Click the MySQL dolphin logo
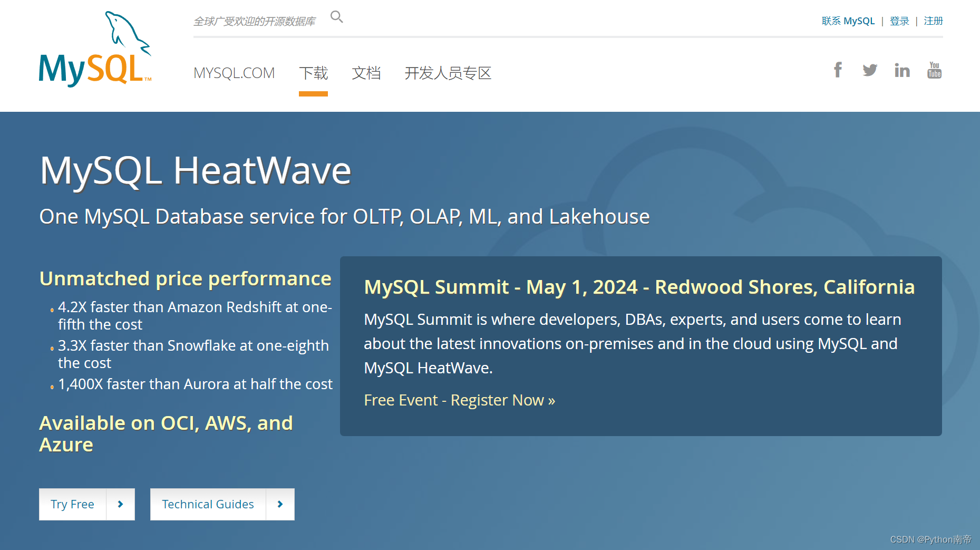 (95, 49)
